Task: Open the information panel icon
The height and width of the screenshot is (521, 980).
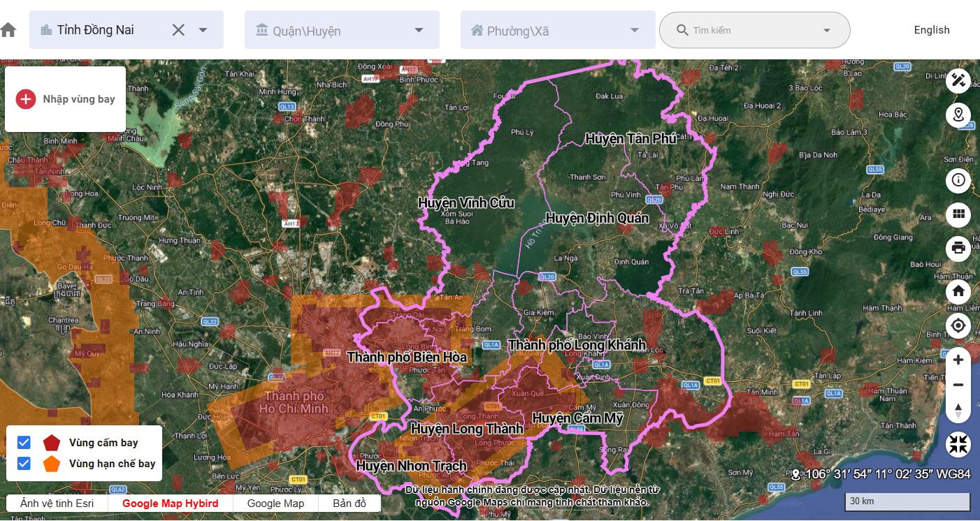Action: pyautogui.click(x=958, y=181)
